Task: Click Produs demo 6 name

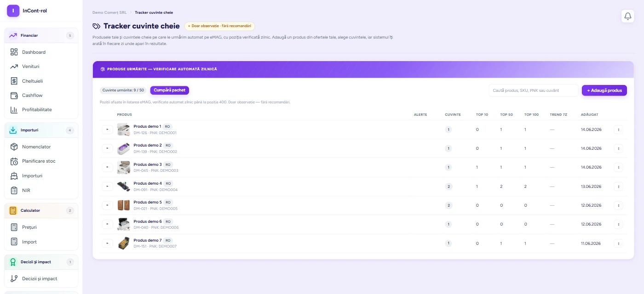Action: (x=148, y=221)
